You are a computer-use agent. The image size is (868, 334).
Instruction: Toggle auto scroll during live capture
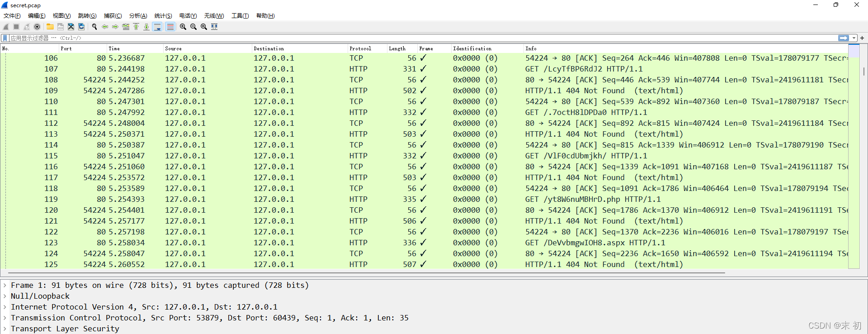(x=157, y=27)
